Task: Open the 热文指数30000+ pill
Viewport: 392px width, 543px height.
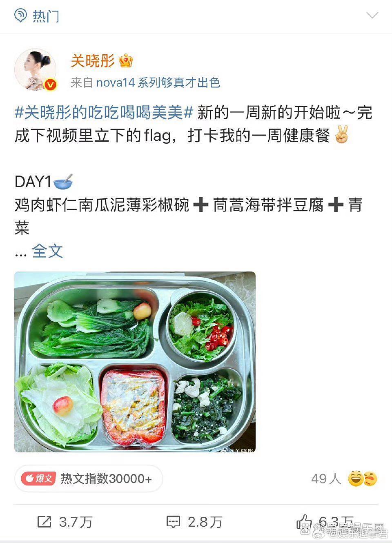Action: [89, 478]
